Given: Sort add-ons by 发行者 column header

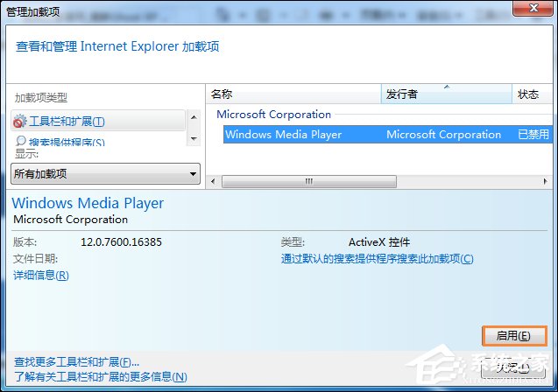Looking at the screenshot, I should [446, 94].
